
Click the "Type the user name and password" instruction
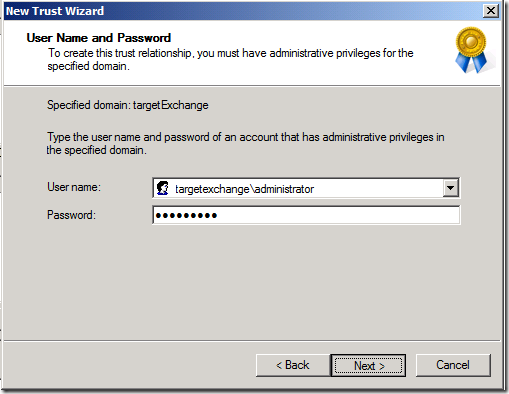coord(245,143)
